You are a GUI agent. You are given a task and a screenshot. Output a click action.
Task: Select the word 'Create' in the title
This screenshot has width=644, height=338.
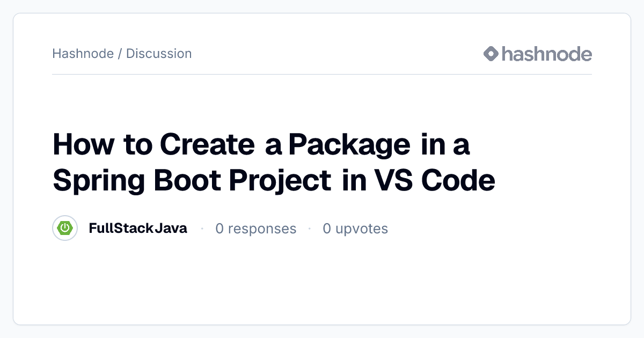click(x=207, y=146)
